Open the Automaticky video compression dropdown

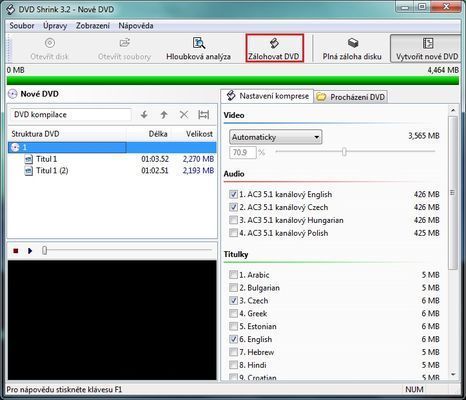point(276,137)
